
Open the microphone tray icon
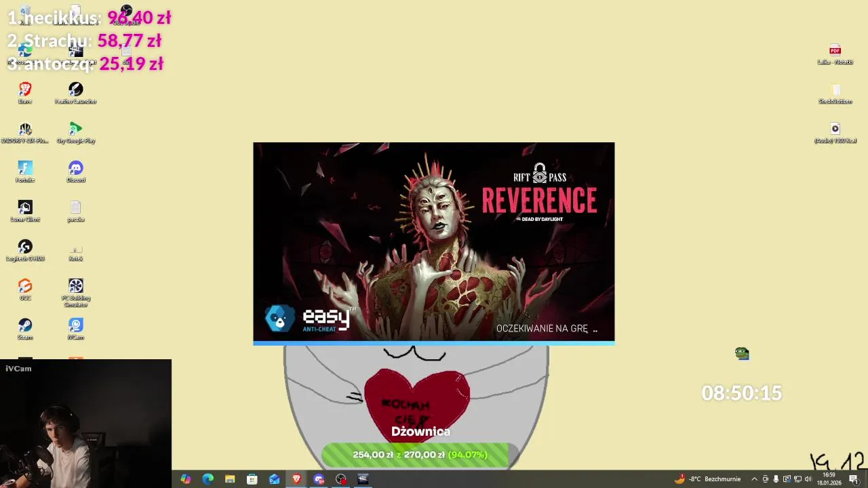coord(776,479)
